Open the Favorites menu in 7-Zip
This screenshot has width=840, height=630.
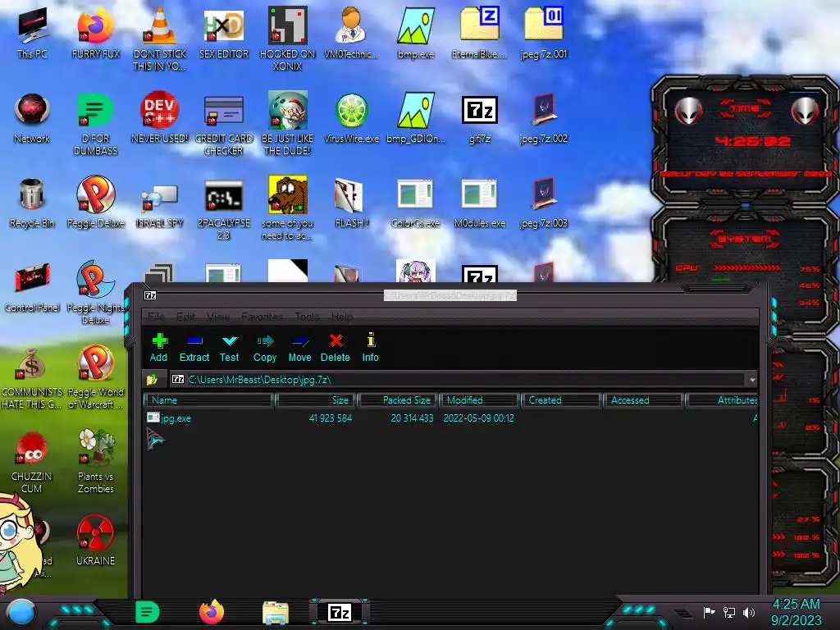(262, 317)
